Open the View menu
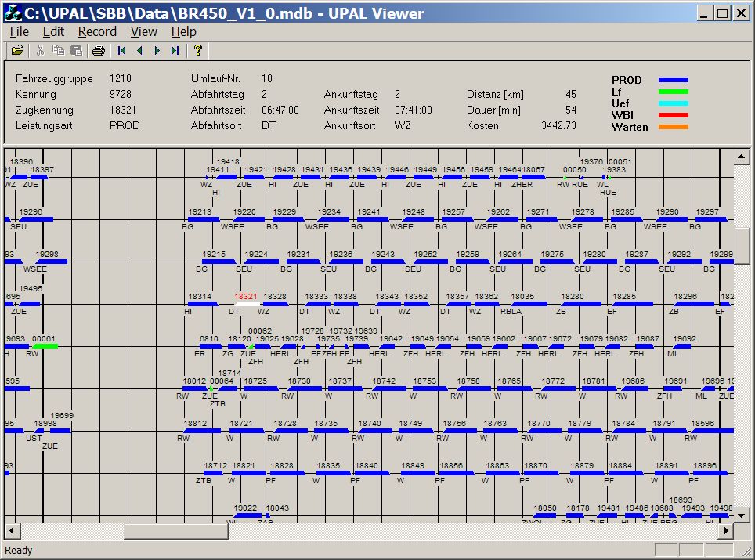The width and height of the screenshot is (755, 560). 143,31
